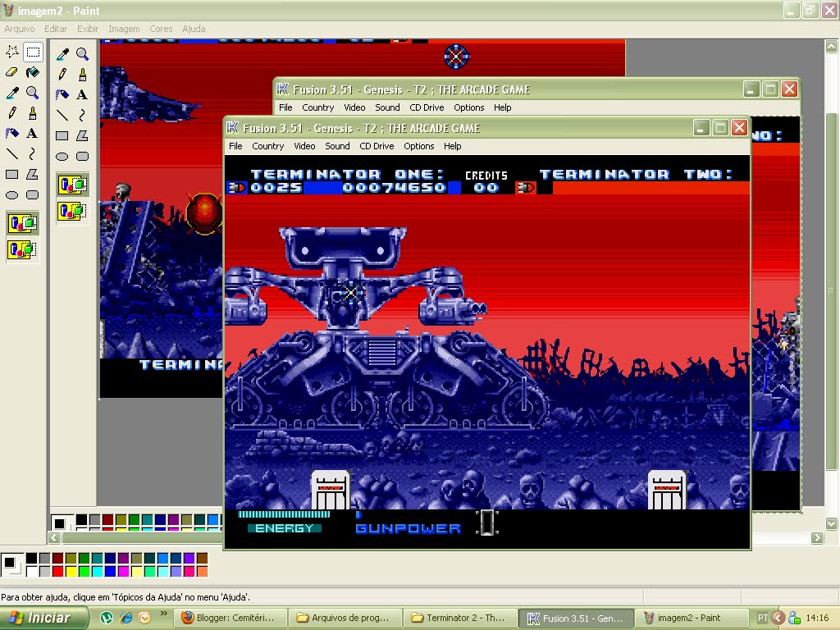Choose the Ellipse tool in docked toolbox
Viewport: 840px width, 630px height.
tap(12, 195)
